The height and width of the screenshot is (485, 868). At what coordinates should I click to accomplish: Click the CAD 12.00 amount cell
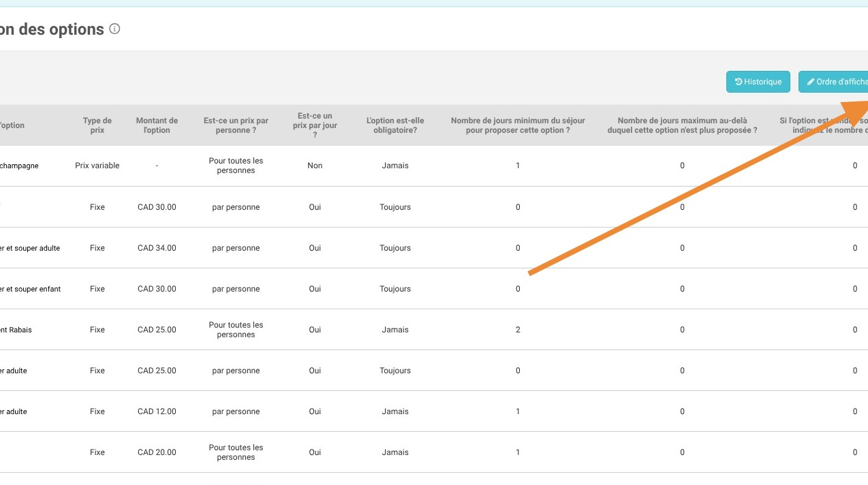pos(157,411)
